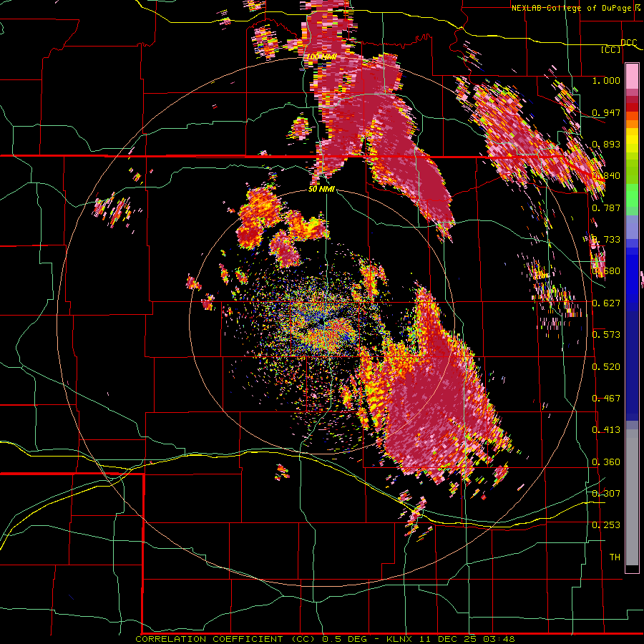This screenshot has width=644, height=644.
Task: Click the 0.307 scale value
Action: (606, 494)
